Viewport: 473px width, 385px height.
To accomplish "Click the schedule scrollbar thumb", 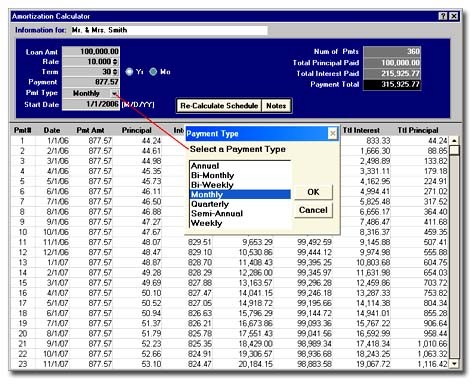I will point(454,150).
